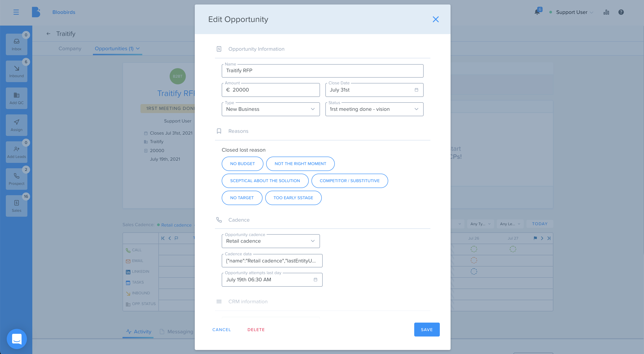Click the filled flag on timeline

point(535,238)
